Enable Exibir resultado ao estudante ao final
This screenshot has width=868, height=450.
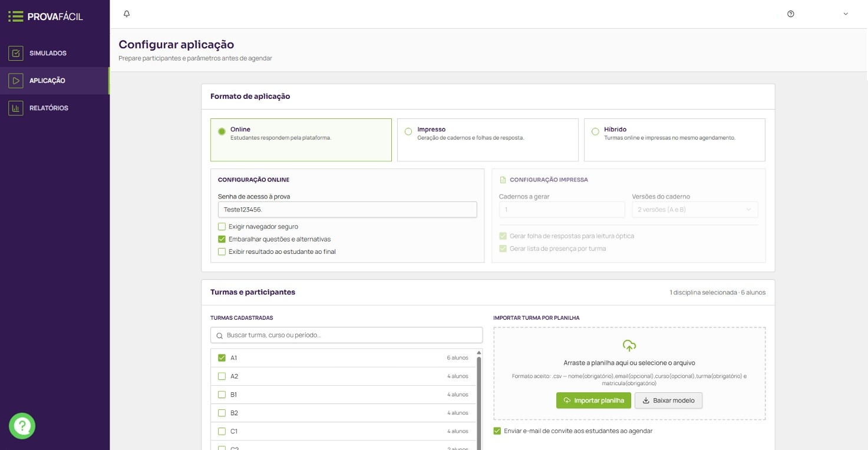point(222,252)
